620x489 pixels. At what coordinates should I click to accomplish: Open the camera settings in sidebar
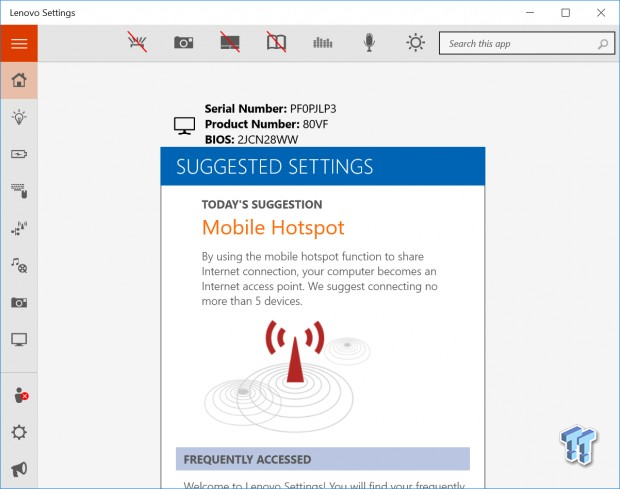19,302
